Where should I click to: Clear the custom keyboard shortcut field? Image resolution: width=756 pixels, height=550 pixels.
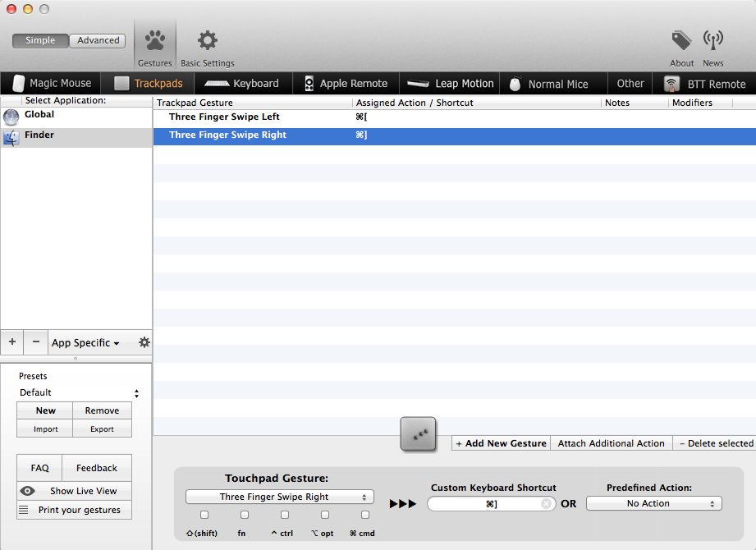tap(546, 504)
